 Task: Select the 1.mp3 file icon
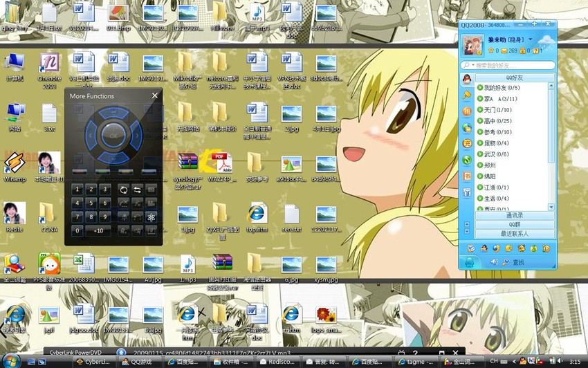point(187,268)
